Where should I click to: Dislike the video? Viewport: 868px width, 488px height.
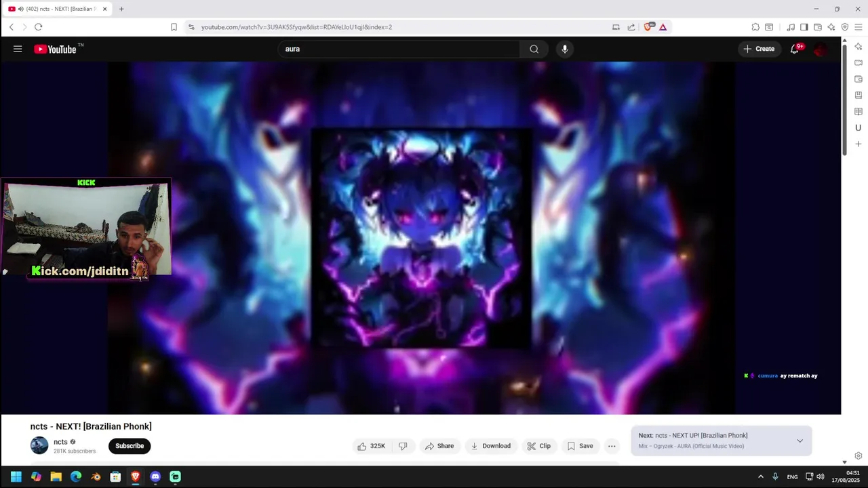403,446
